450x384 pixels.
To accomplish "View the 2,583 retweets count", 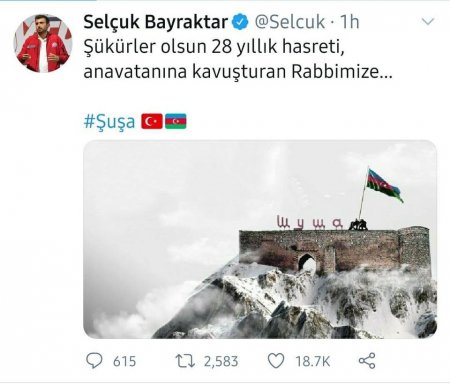I will pos(221,361).
